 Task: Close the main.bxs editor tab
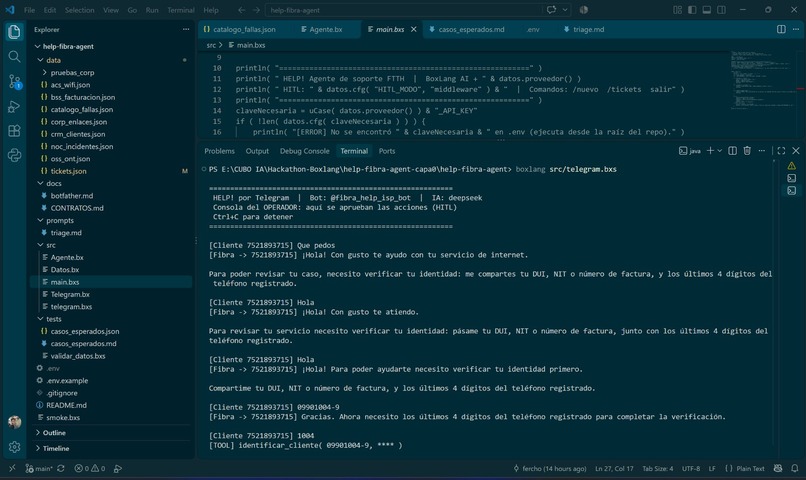tap(413, 29)
